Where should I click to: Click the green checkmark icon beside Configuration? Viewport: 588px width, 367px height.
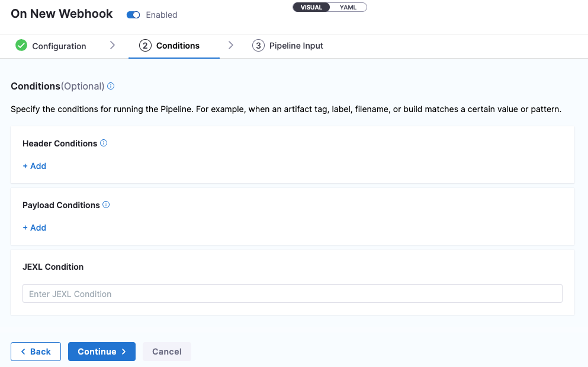point(21,46)
